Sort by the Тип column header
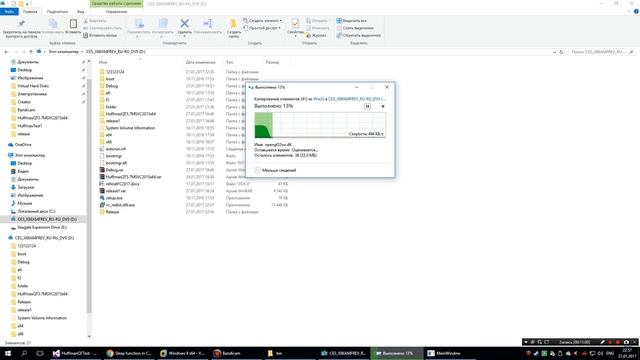 pyautogui.click(x=230, y=62)
